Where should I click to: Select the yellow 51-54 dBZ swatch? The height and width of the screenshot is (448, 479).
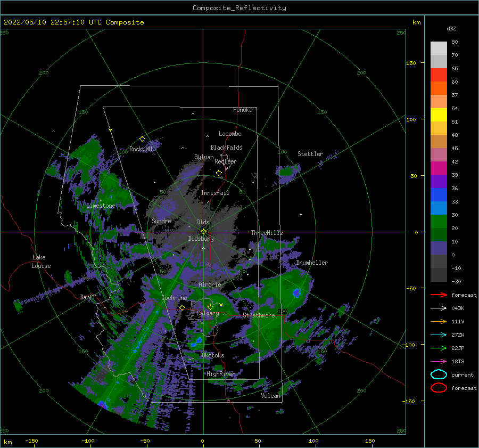pyautogui.click(x=439, y=115)
